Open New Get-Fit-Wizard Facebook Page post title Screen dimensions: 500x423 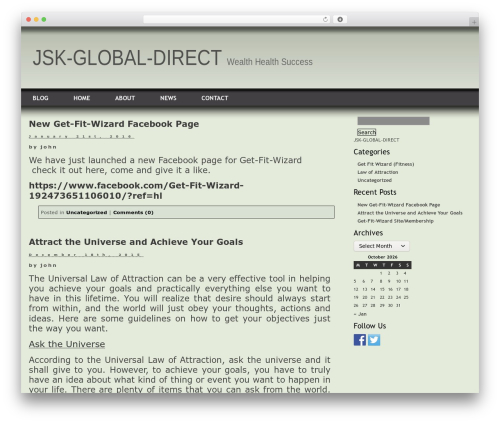point(114,124)
